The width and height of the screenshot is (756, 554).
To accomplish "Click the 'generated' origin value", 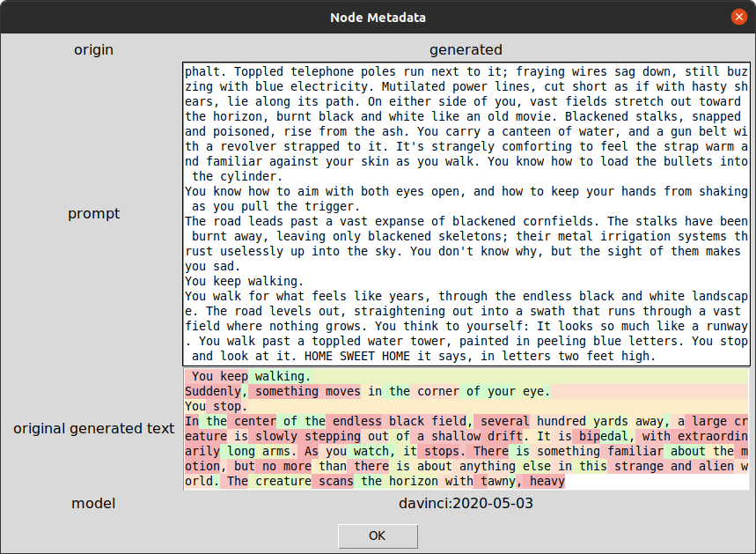I will click(466, 49).
